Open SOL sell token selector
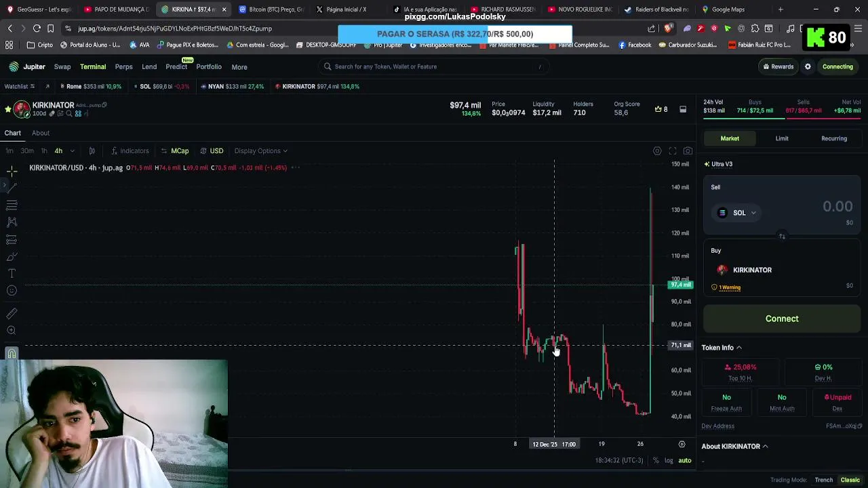 (736, 213)
